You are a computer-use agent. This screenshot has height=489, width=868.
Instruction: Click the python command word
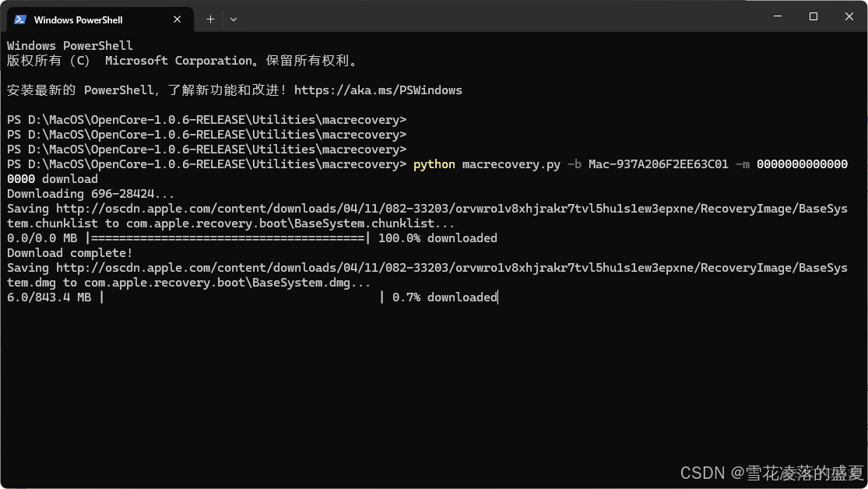[434, 164]
